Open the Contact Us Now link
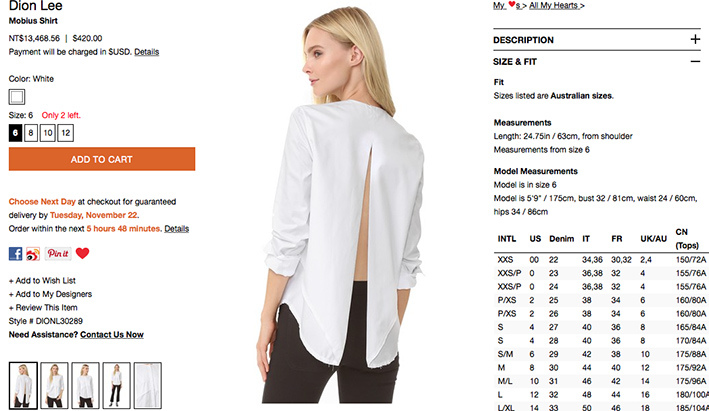 [x=112, y=335]
